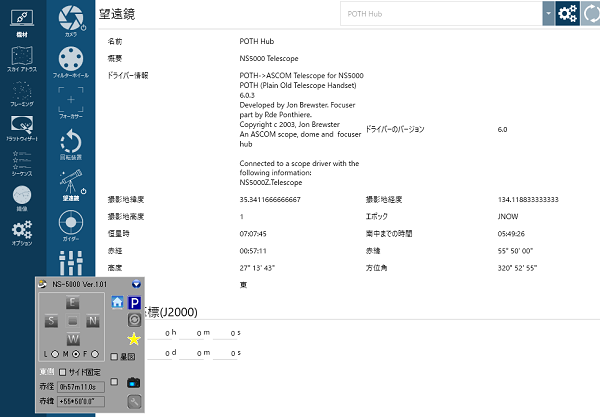
Task: Click NS-5000 east E direction button
Action: pyautogui.click(x=72, y=302)
